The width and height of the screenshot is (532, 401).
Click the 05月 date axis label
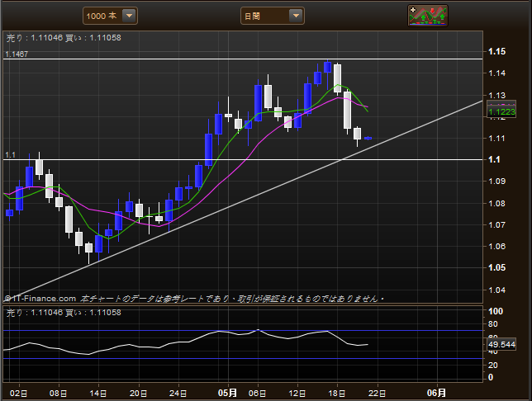tap(227, 393)
